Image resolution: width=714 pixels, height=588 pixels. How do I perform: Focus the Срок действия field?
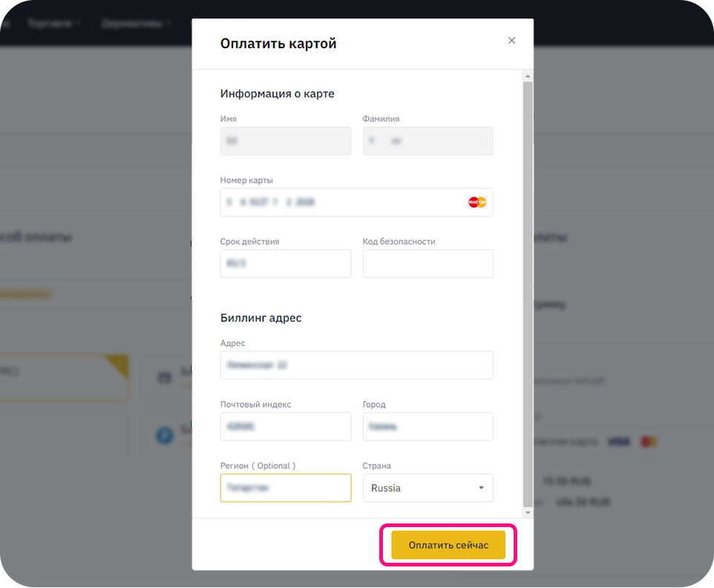coord(286,264)
